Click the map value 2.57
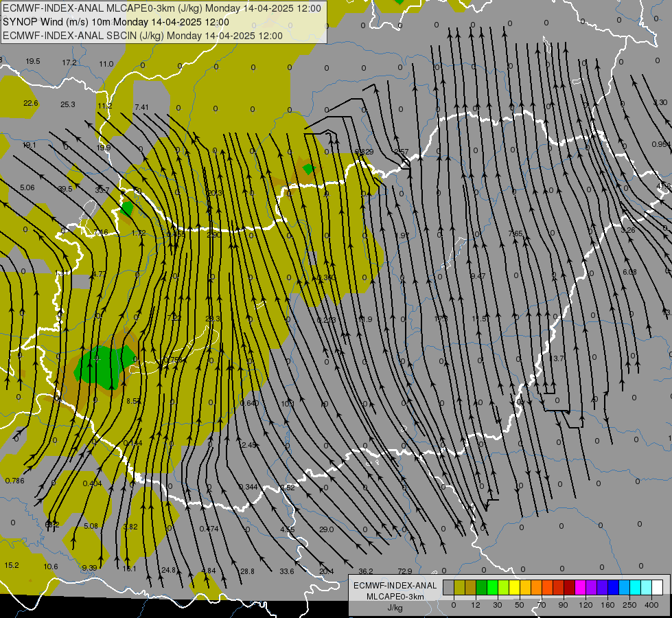 click(401, 152)
